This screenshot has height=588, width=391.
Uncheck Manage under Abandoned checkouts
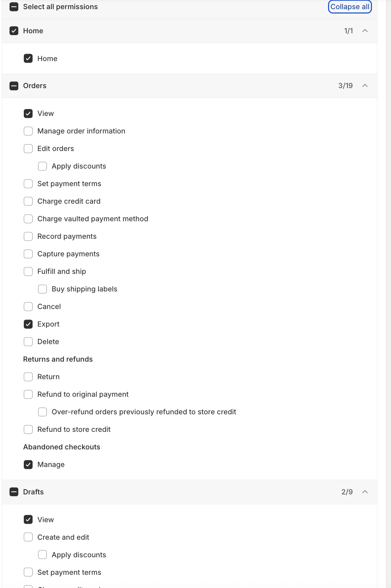pyautogui.click(x=28, y=464)
